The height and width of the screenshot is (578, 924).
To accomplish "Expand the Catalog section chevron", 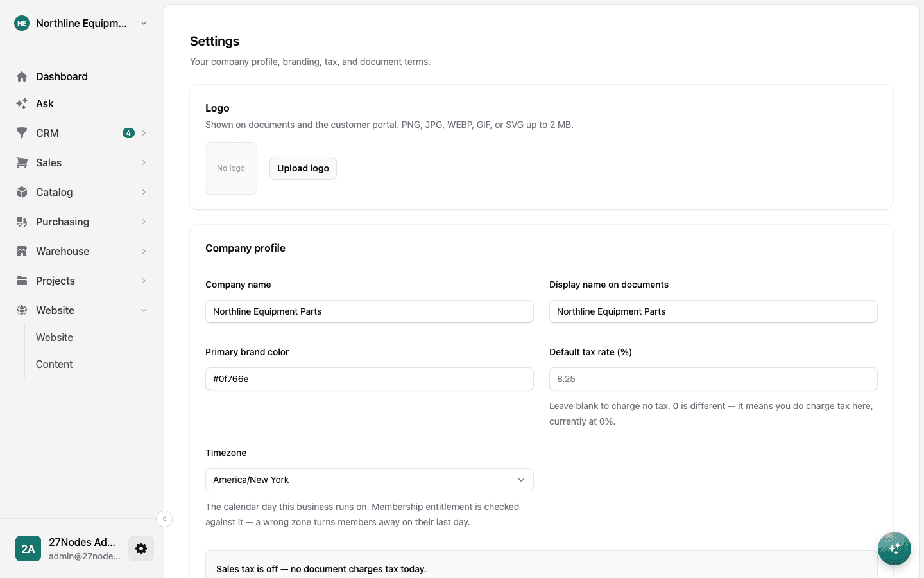I will point(144,192).
